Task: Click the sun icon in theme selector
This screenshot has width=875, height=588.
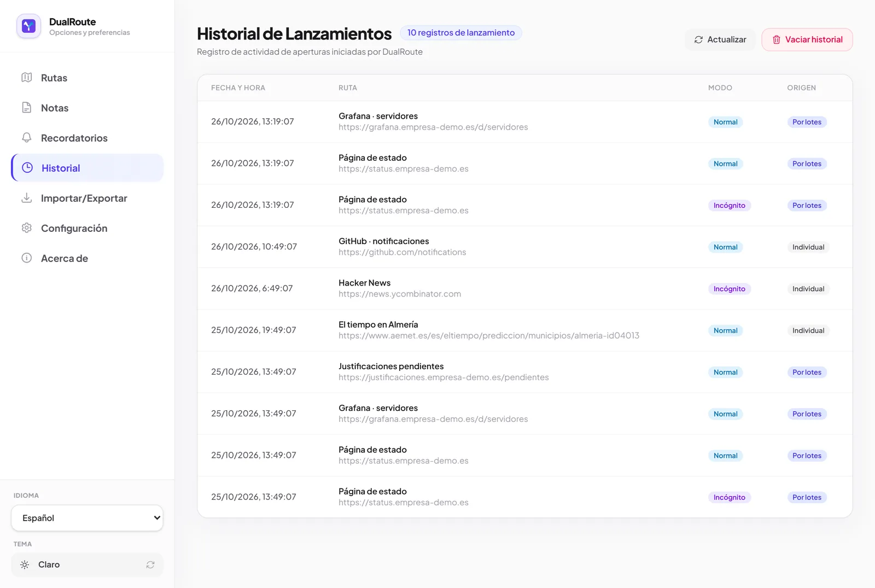Action: tap(25, 564)
